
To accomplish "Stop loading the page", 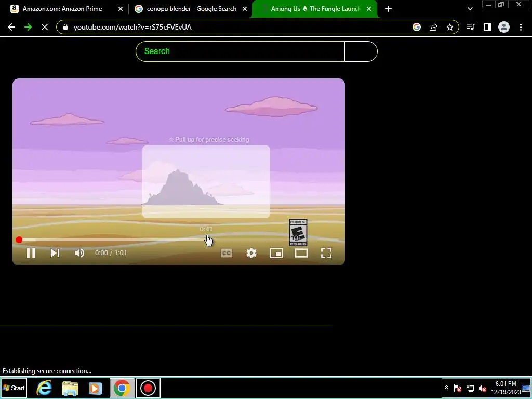I will pos(45,27).
